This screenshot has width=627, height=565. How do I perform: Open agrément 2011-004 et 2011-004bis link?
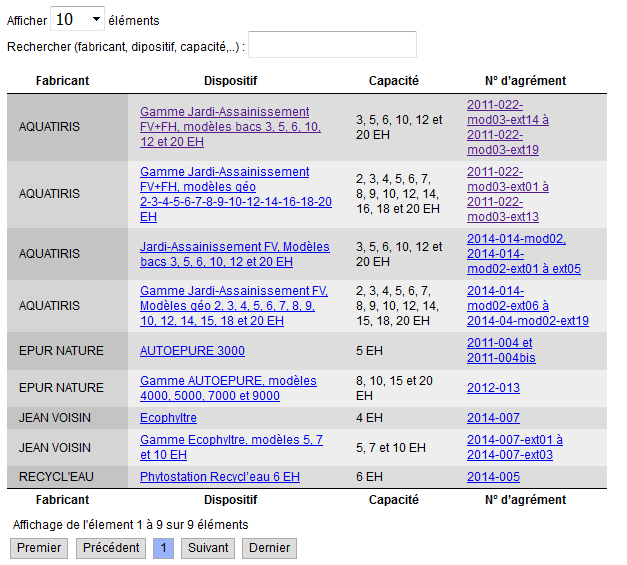click(501, 350)
